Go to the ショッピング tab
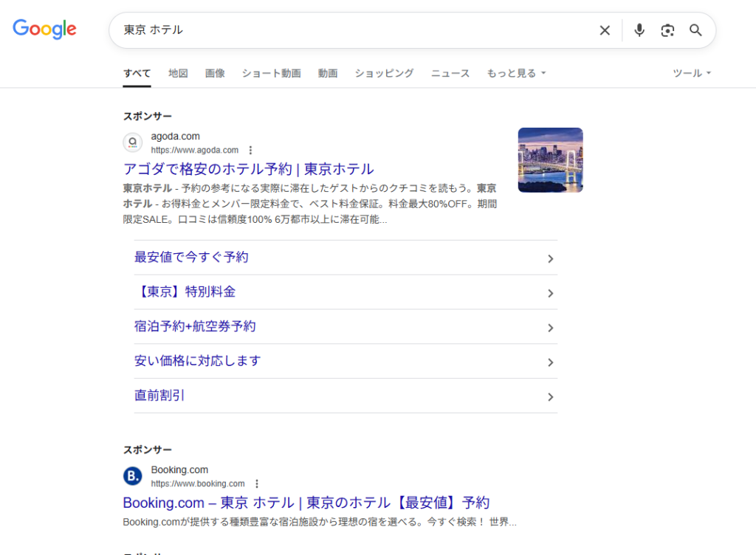This screenshot has width=756, height=555. [384, 73]
